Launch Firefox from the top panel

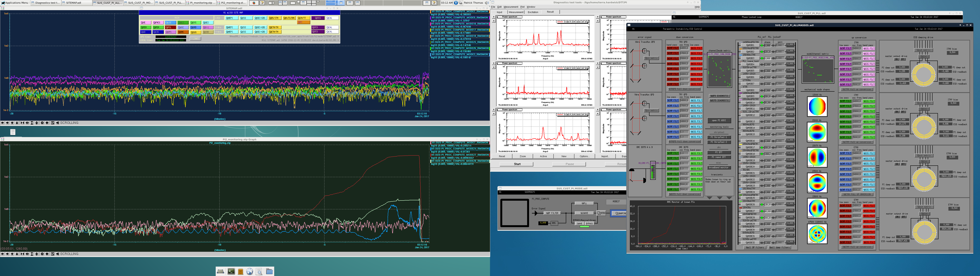coord(254,3)
